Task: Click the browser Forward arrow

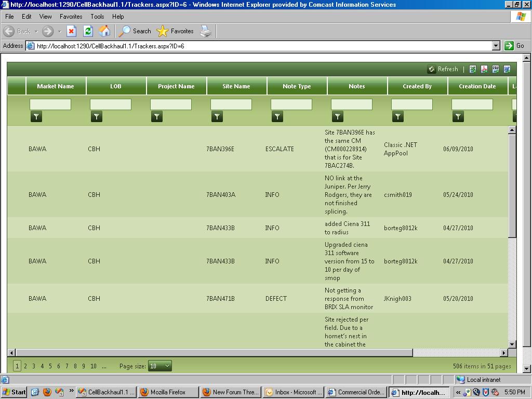Action: [x=48, y=31]
